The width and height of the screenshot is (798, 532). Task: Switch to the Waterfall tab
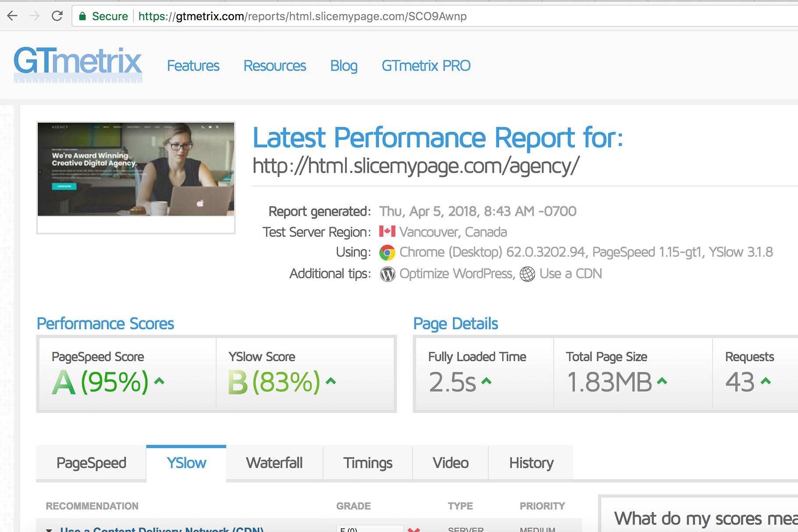[274, 463]
